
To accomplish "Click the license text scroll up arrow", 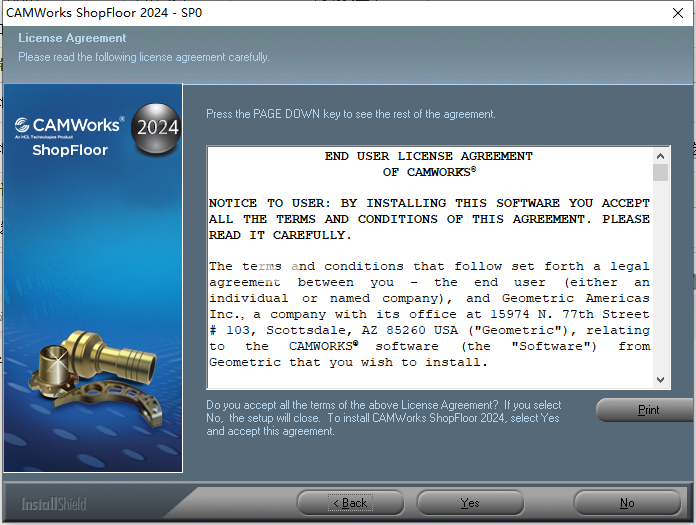I will (x=660, y=156).
